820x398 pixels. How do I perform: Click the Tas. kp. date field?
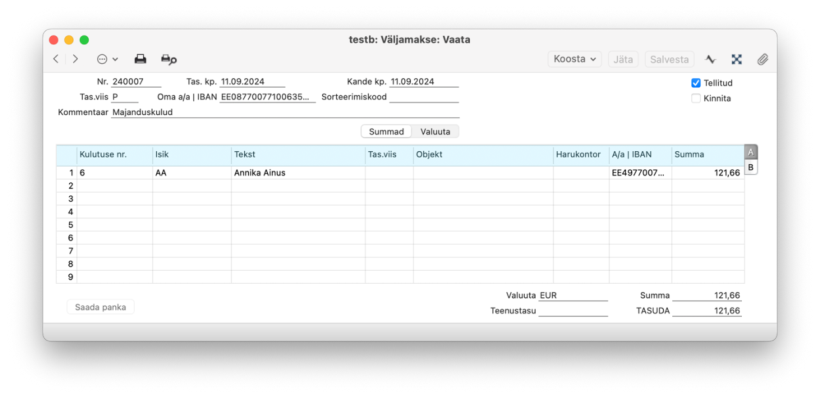tap(253, 82)
